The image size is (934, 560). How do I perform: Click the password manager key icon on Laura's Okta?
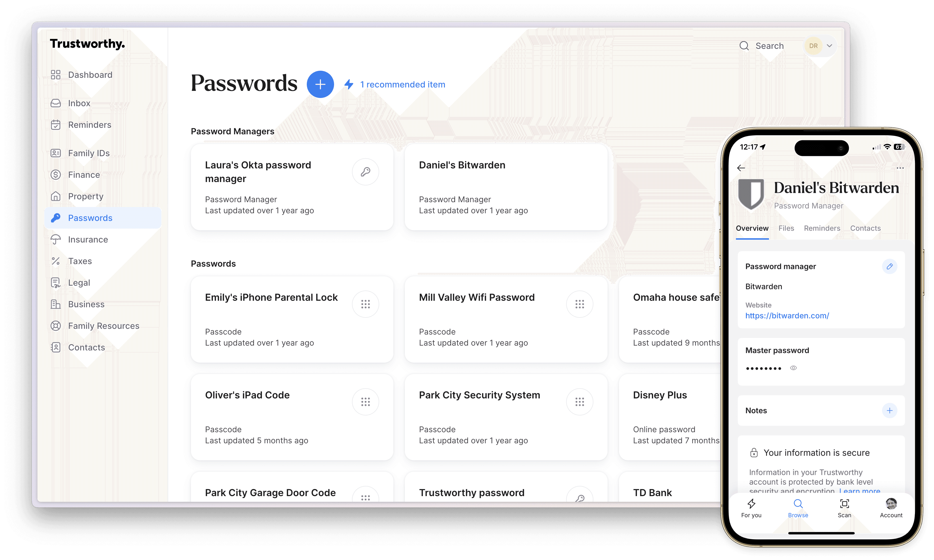pos(366,172)
